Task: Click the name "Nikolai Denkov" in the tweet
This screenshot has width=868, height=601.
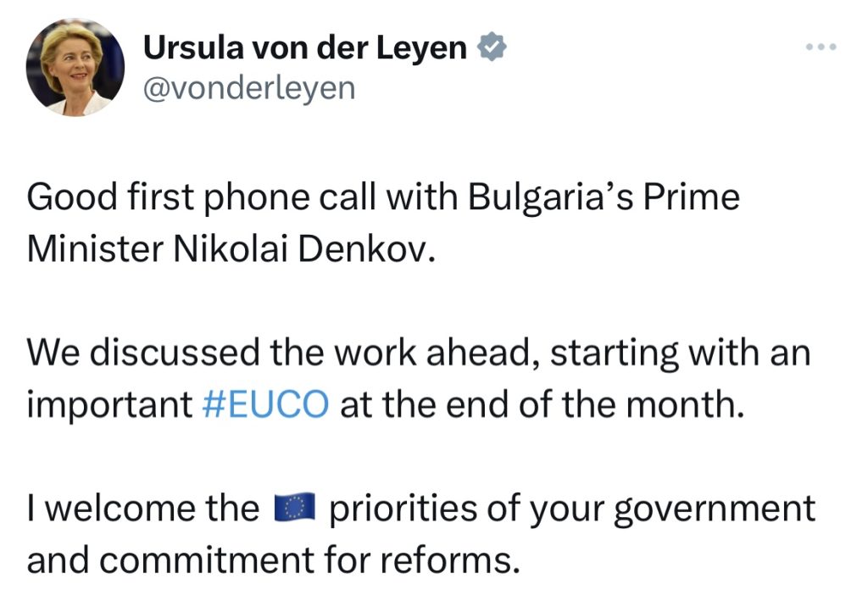Action: coord(326,250)
